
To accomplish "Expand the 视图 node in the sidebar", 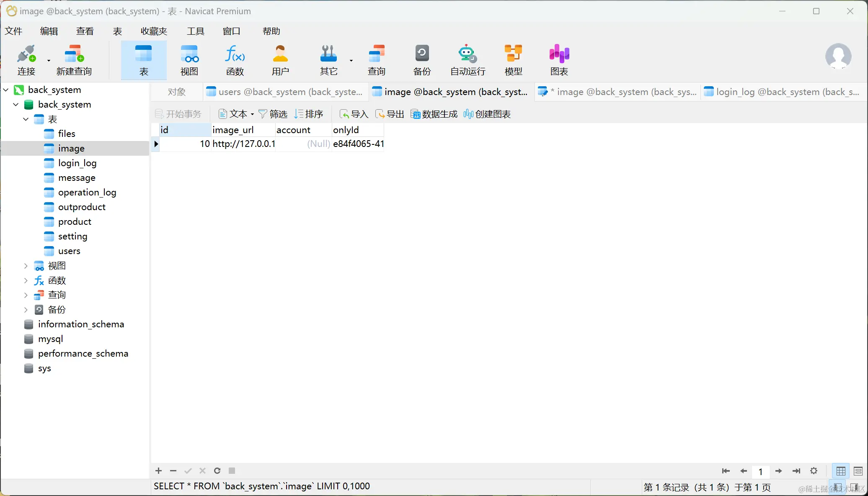I will (26, 265).
